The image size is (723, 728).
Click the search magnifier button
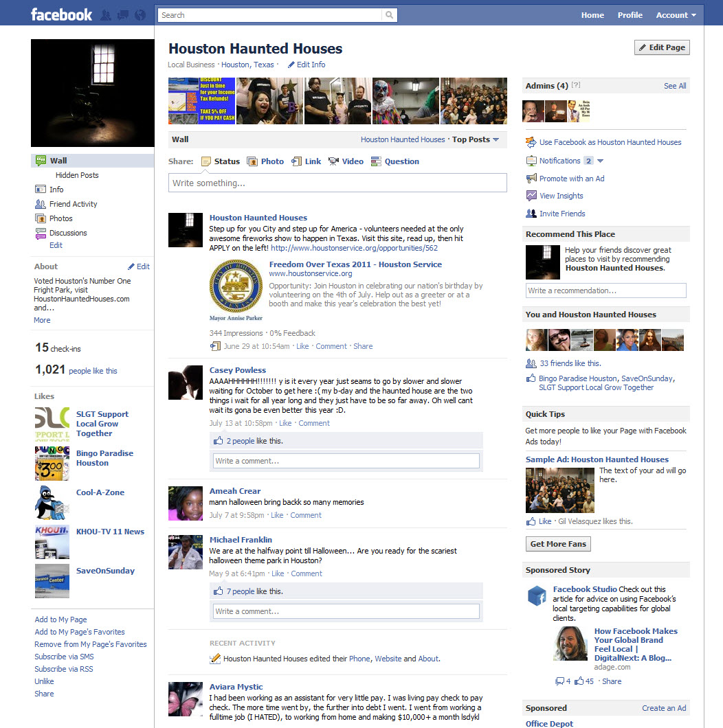click(390, 15)
